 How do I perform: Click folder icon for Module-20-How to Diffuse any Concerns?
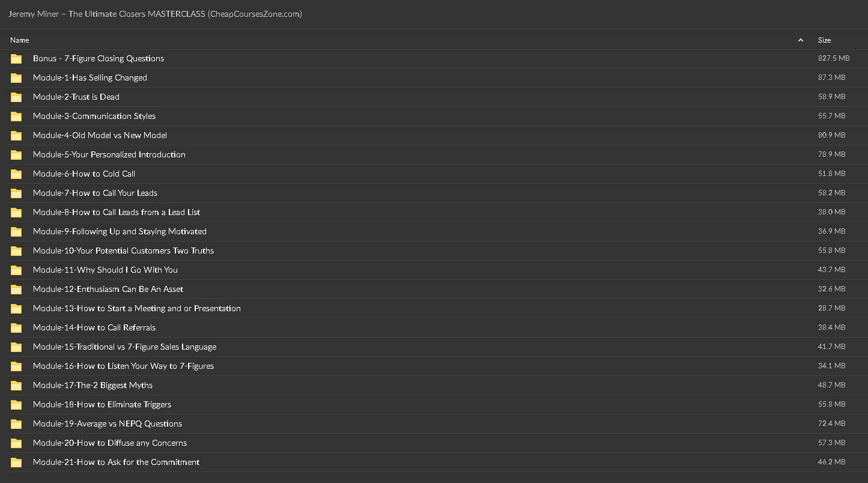[x=16, y=443]
